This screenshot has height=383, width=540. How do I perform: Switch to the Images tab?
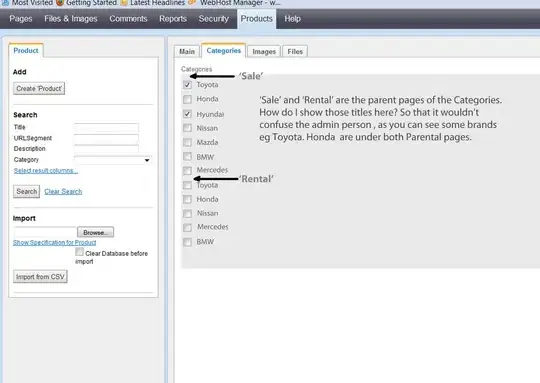(x=264, y=51)
